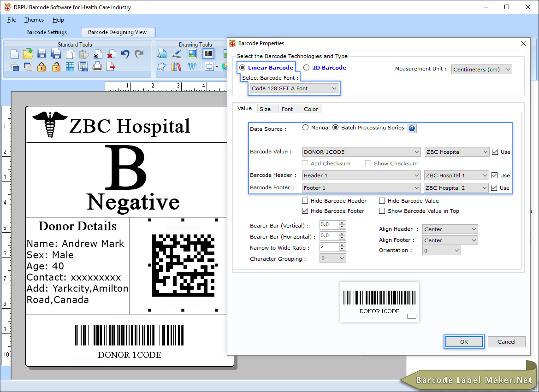Select the Text drawing tool
Screen dimensions: 539x392
point(162,53)
